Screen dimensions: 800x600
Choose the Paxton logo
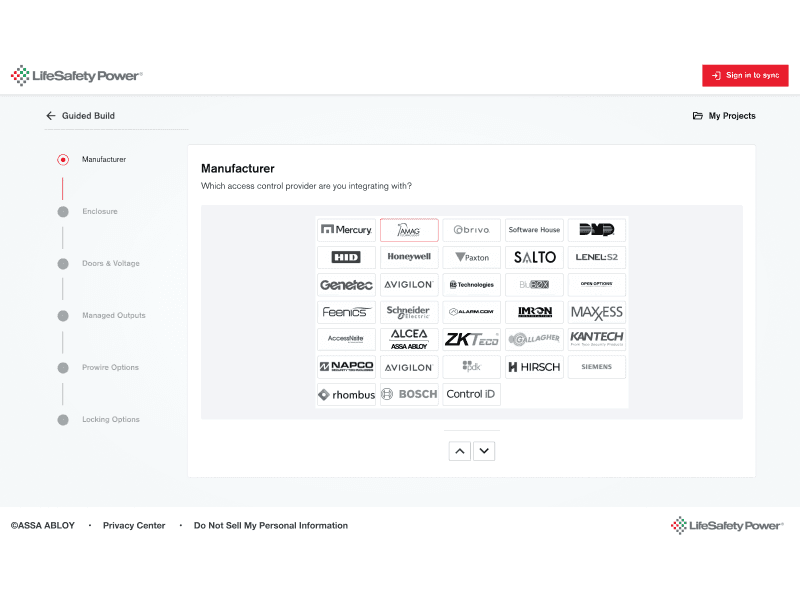471,257
